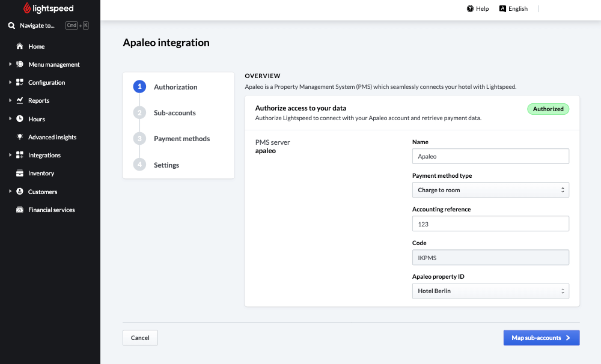Expand the Hours sidebar section
Screen dimensions: 601x364
click(x=10, y=119)
